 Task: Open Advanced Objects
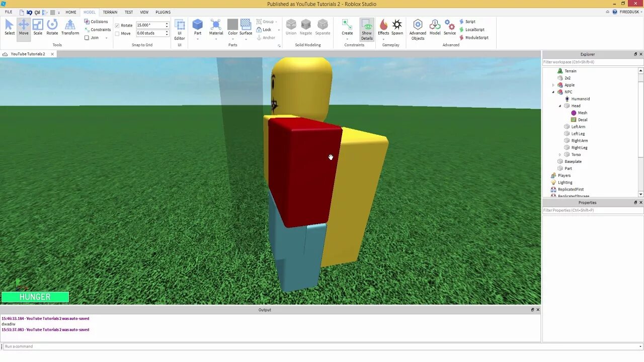[x=418, y=30]
